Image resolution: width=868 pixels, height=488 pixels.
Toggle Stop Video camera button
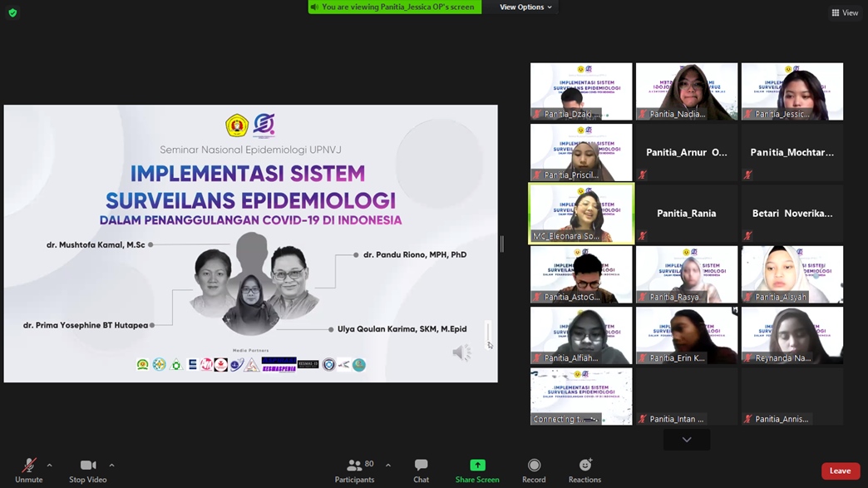[x=88, y=466]
